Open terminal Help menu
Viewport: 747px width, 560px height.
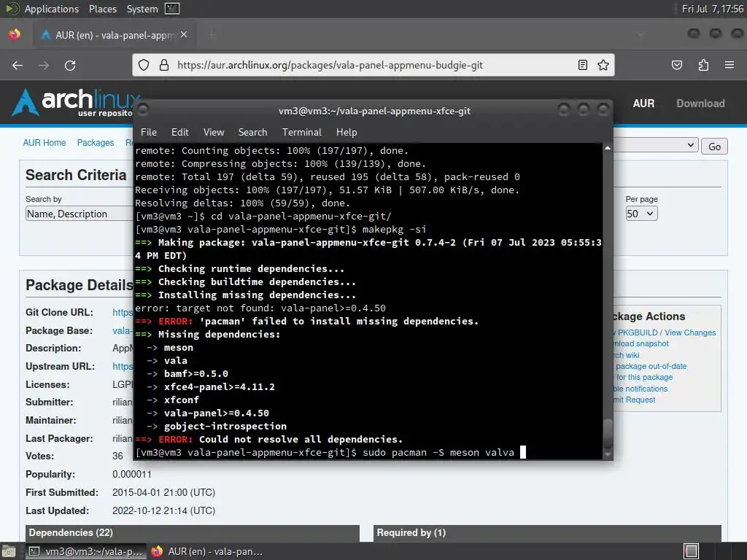point(347,133)
